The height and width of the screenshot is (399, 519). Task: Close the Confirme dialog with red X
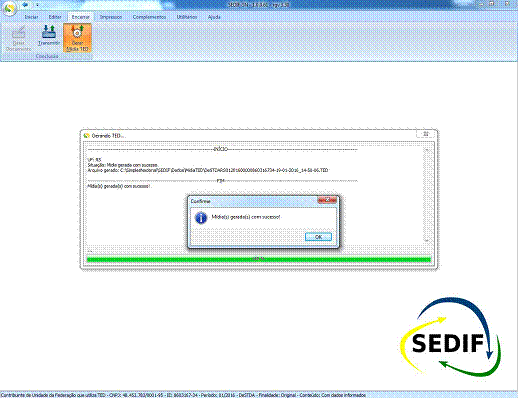[327, 200]
